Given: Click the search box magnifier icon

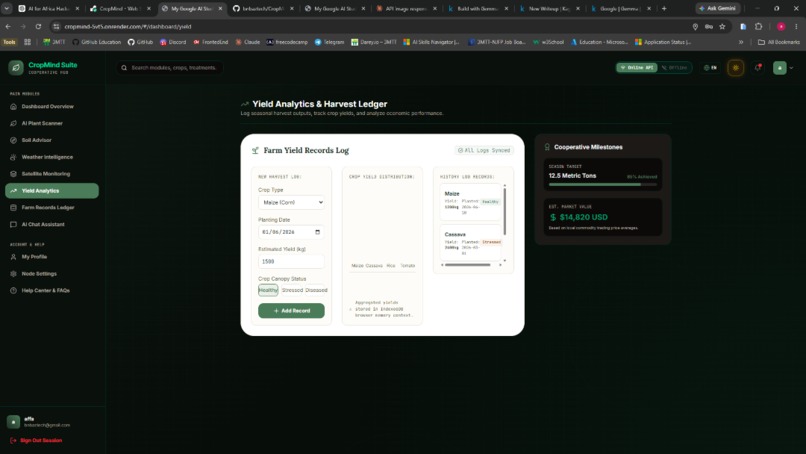Looking at the screenshot, I should coord(124,67).
